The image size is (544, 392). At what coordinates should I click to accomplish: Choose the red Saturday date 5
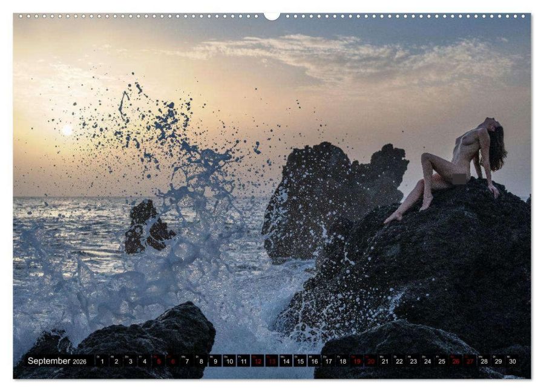click(159, 361)
